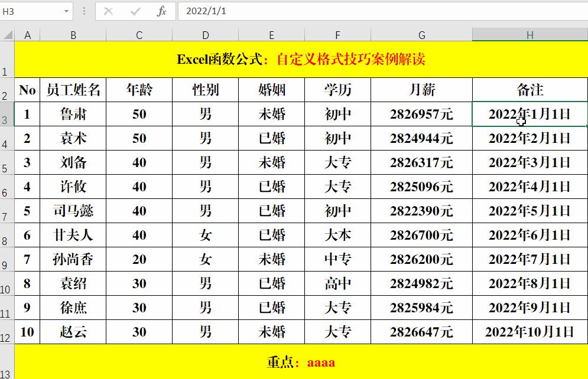Click the cell containing 鲁肃

coord(73,114)
